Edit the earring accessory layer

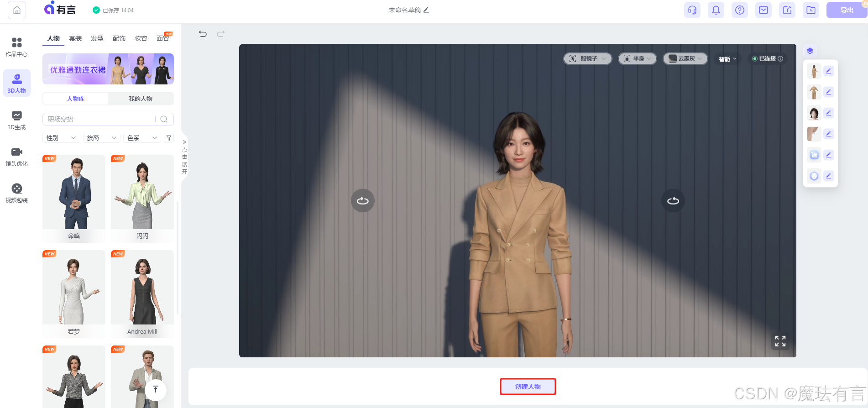(829, 134)
